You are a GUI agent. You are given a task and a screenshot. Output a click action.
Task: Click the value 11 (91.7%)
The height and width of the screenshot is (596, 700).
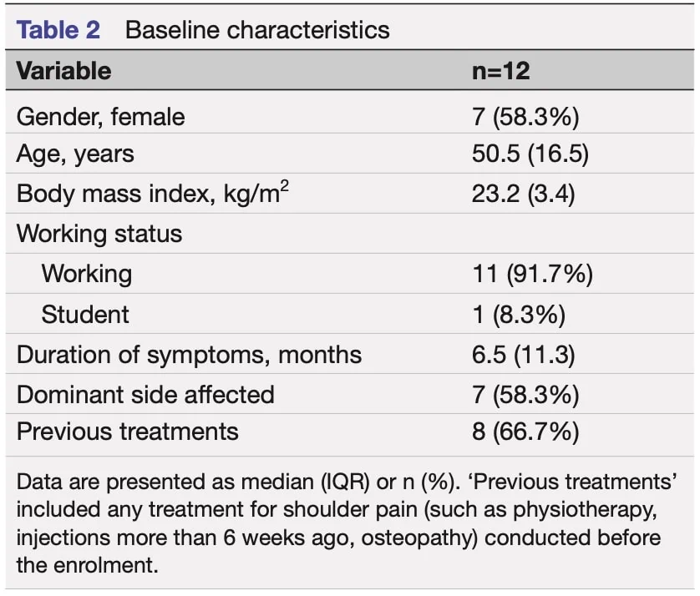[533, 274]
